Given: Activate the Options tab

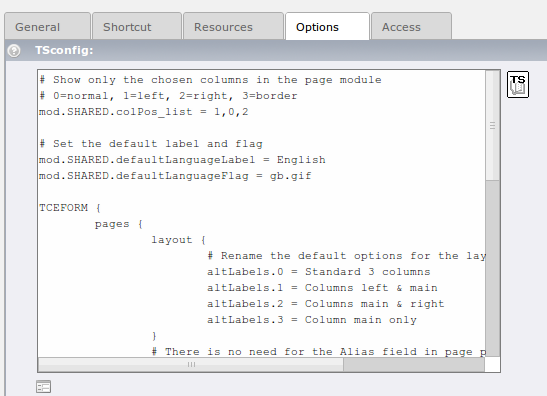Looking at the screenshot, I should point(327,27).
